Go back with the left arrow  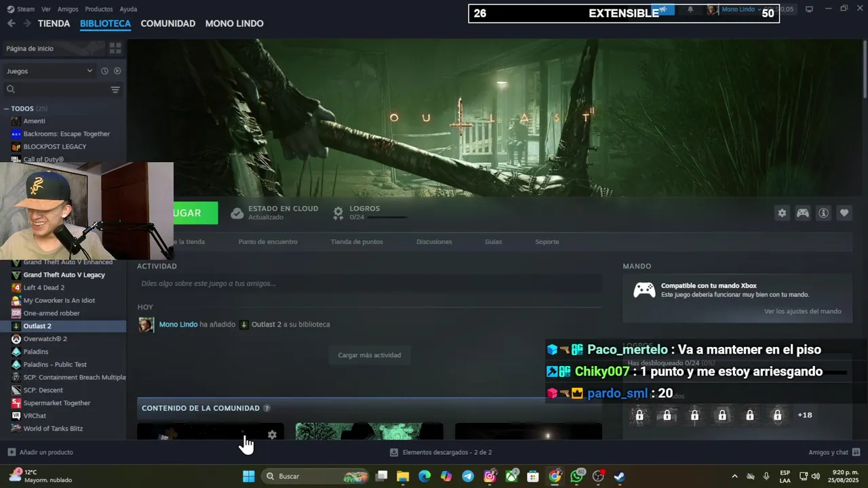point(12,23)
